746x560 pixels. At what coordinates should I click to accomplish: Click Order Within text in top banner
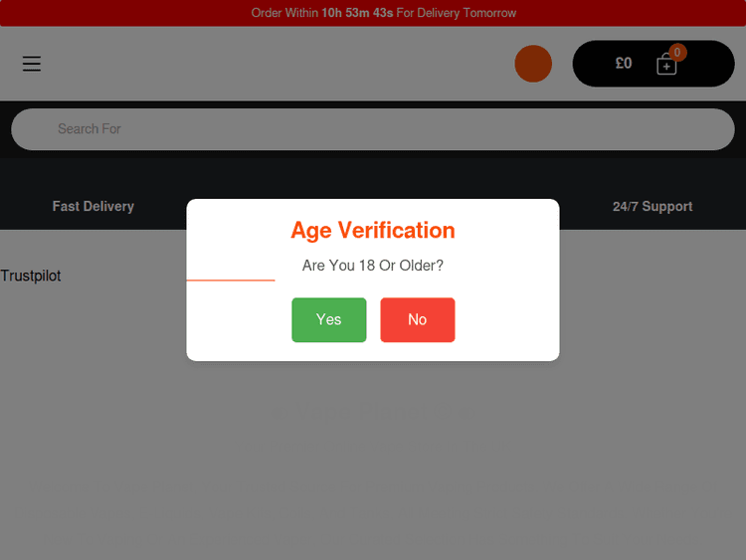tap(284, 13)
